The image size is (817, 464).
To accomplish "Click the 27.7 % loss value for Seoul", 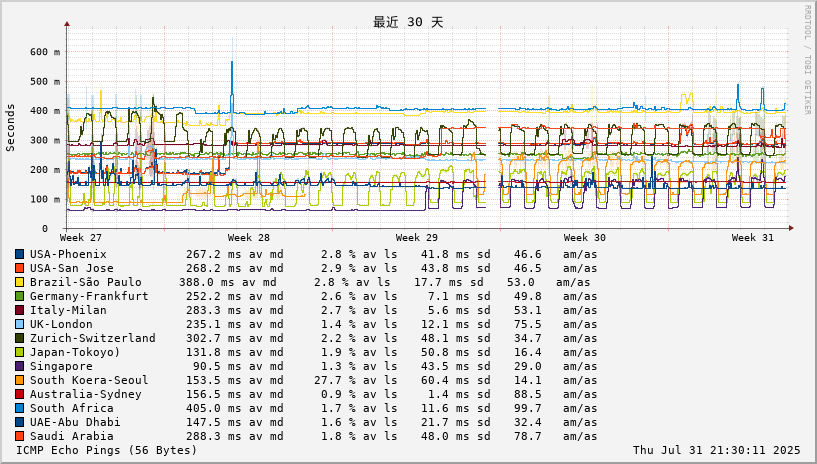I will 335,381.
